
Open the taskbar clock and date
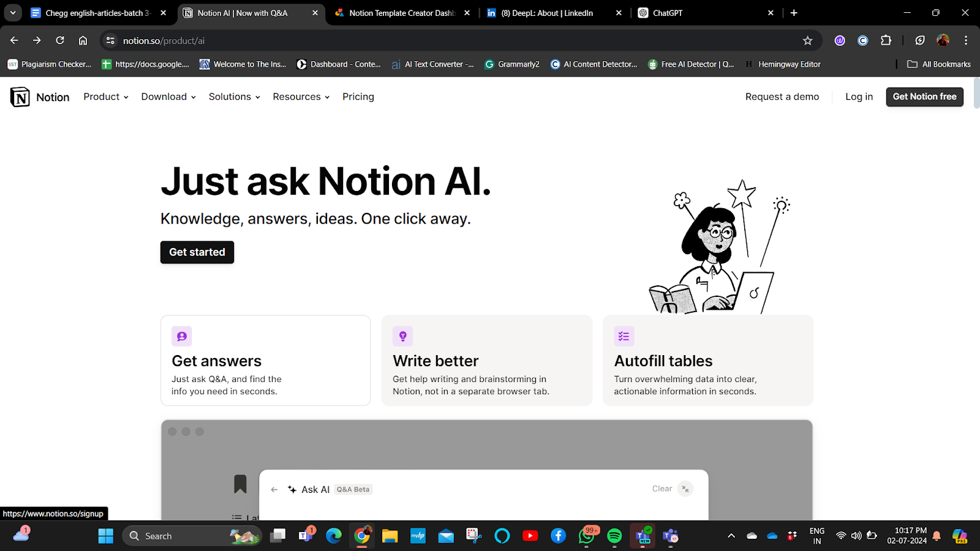click(x=907, y=536)
